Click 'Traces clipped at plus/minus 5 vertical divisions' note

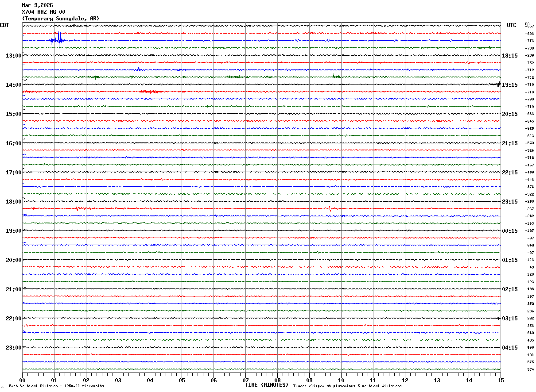pyautogui.click(x=347, y=386)
